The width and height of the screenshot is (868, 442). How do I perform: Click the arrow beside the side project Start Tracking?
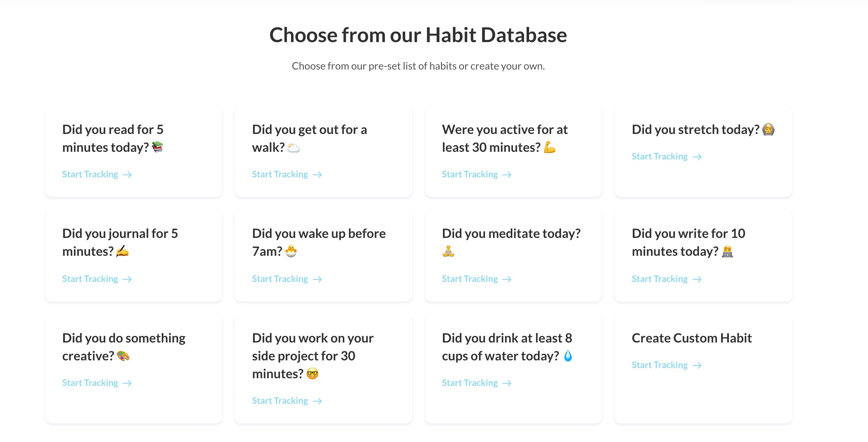[x=317, y=401]
